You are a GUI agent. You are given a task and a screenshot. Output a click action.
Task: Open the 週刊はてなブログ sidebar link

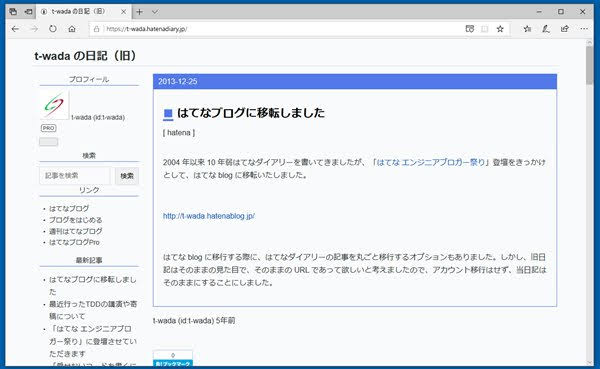75,231
